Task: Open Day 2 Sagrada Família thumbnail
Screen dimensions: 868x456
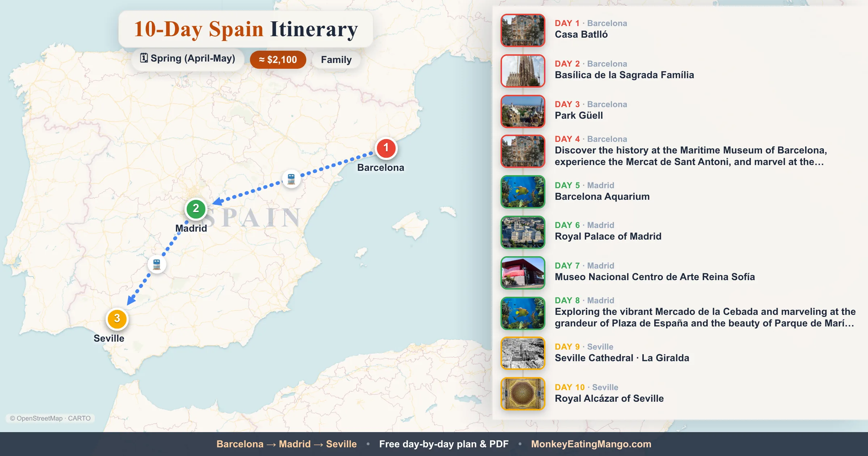Action: coord(523,71)
